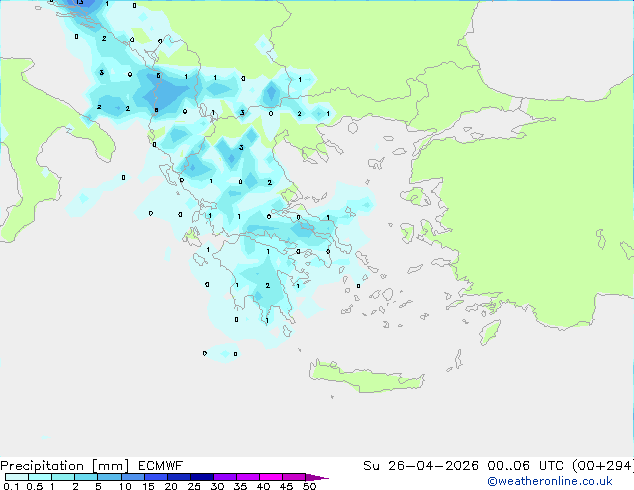Click the "0.5" legend scale label
This screenshot has width=634, height=490.
pos(35,486)
